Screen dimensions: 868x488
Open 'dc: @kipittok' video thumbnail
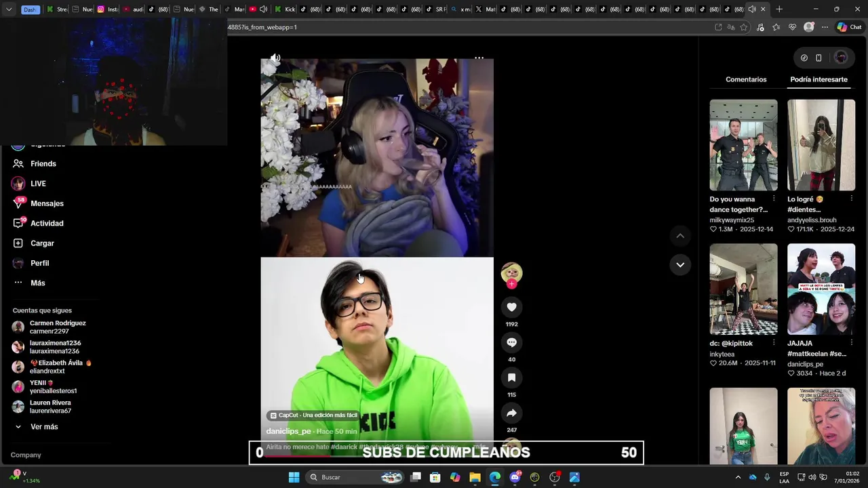pyautogui.click(x=743, y=289)
